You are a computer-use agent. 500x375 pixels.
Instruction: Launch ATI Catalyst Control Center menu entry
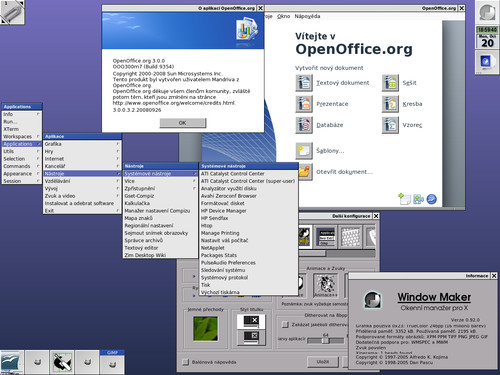248,174
